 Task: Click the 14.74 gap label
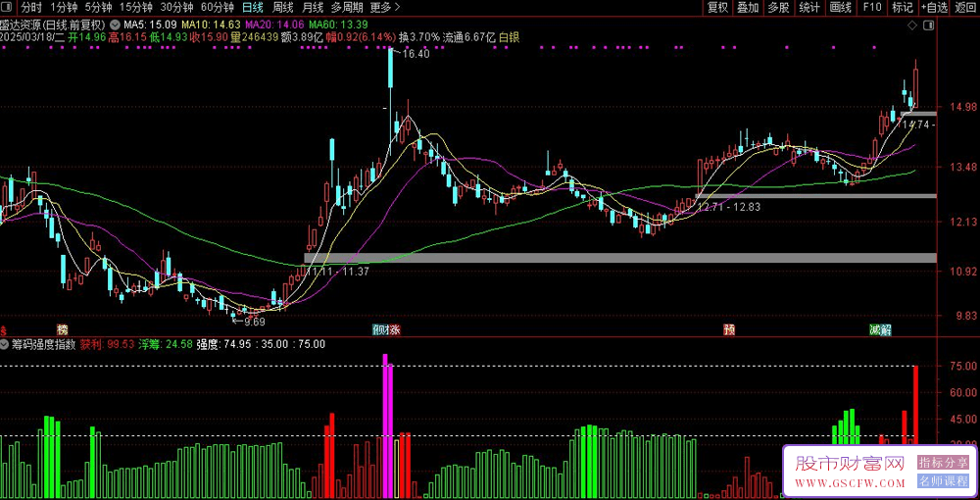[915, 125]
